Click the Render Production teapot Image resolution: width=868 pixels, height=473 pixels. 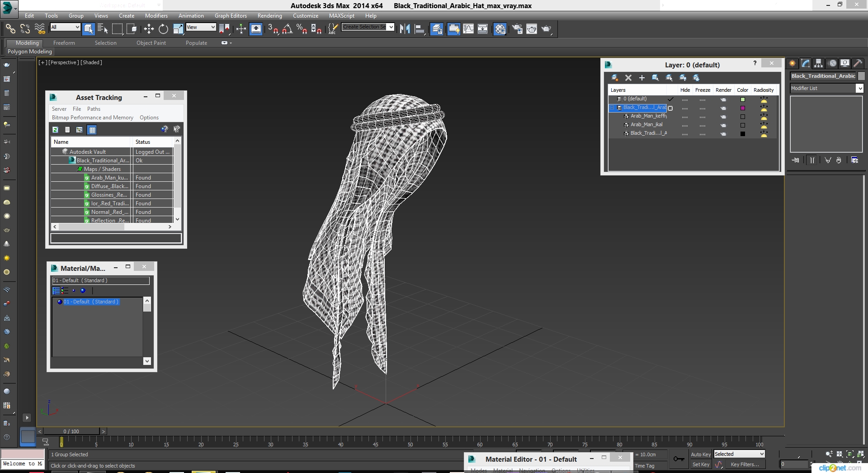point(546,29)
